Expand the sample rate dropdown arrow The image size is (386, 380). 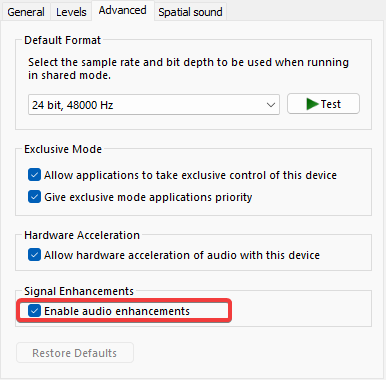pyautogui.click(x=271, y=105)
